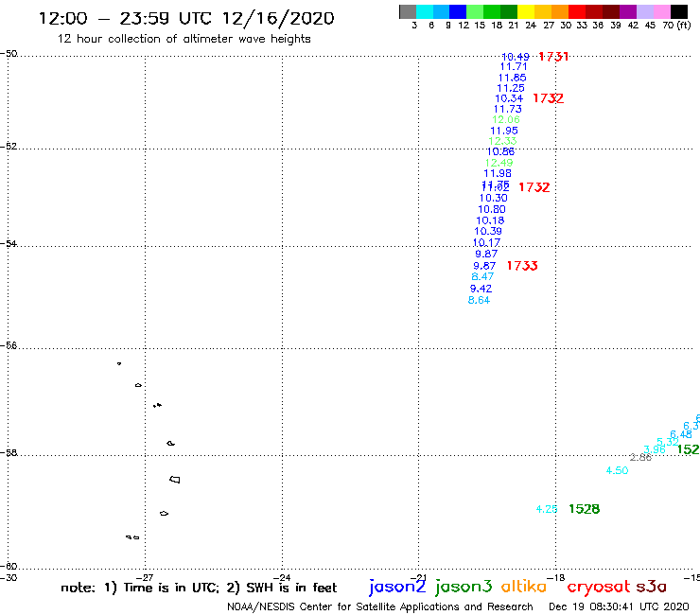
Task: Select the purple legend color swatch
Action: click(628, 11)
